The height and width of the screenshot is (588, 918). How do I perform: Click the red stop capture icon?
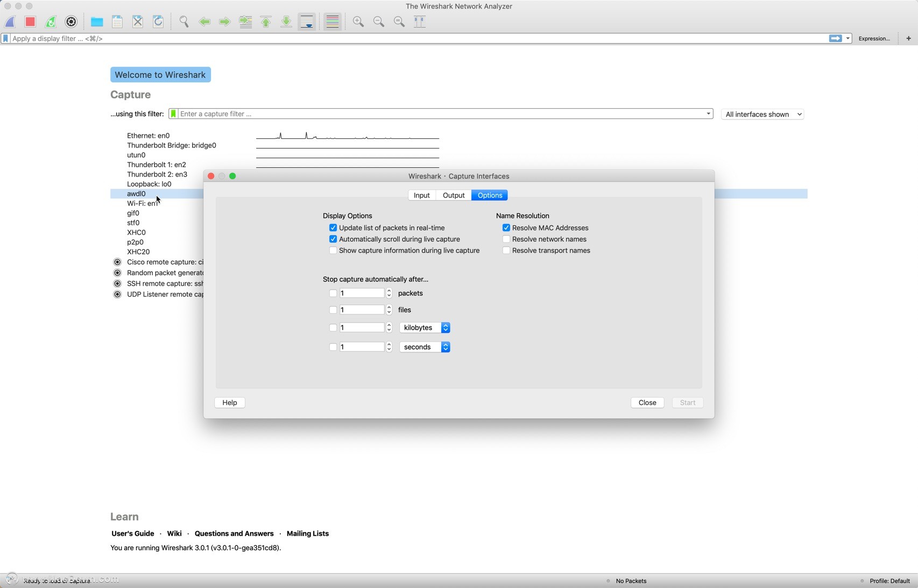[31, 22]
